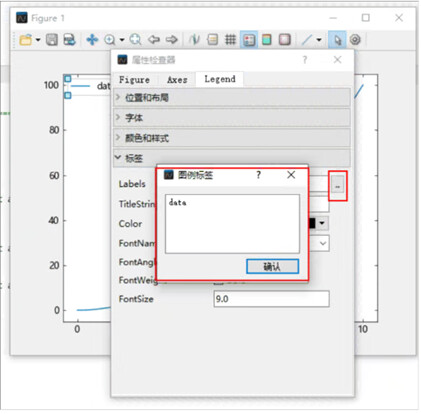Click the Labels property name
421x414 pixels.
(132, 184)
